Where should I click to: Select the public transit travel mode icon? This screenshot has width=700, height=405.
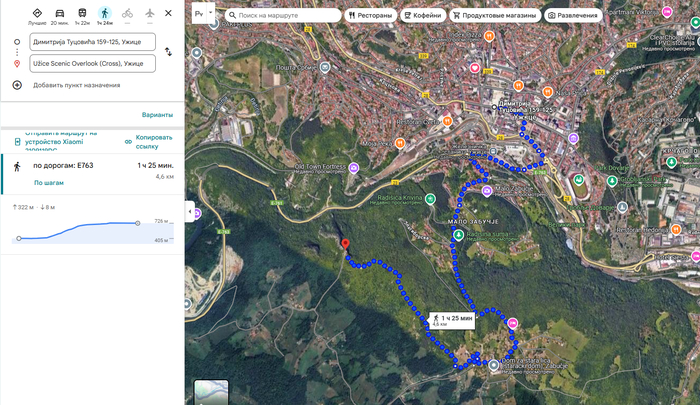(82, 13)
